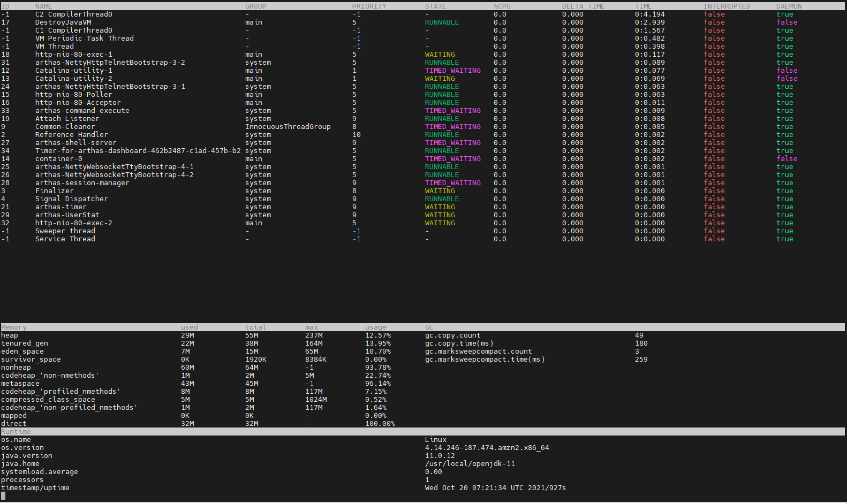Select the arthas-UserStat thread name
Image resolution: width=847 pixels, height=504 pixels.
pyautogui.click(x=67, y=215)
